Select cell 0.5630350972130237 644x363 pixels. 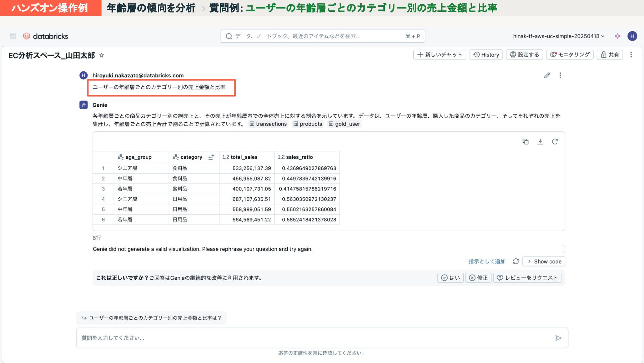(307, 199)
